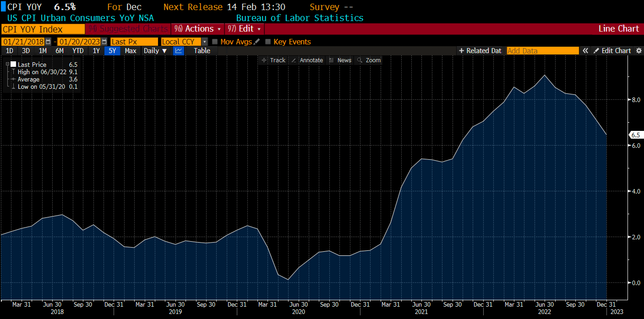Enable the Mov Avgs checkbox
The width and height of the screenshot is (644, 319).
(x=215, y=41)
